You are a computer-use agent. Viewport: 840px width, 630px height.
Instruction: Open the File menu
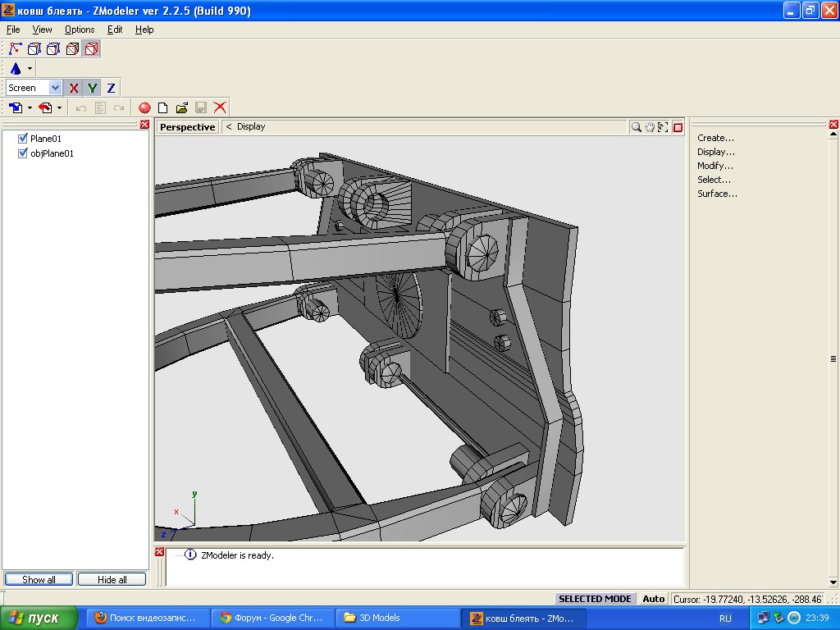point(13,30)
